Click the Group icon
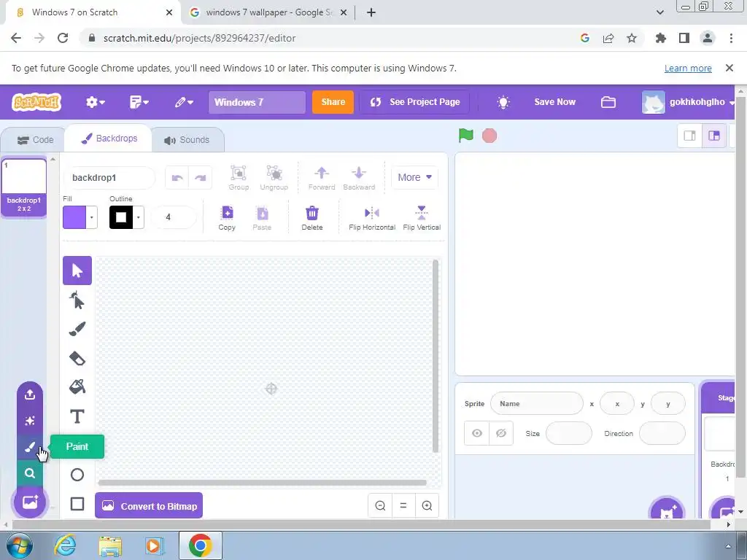 point(239,178)
